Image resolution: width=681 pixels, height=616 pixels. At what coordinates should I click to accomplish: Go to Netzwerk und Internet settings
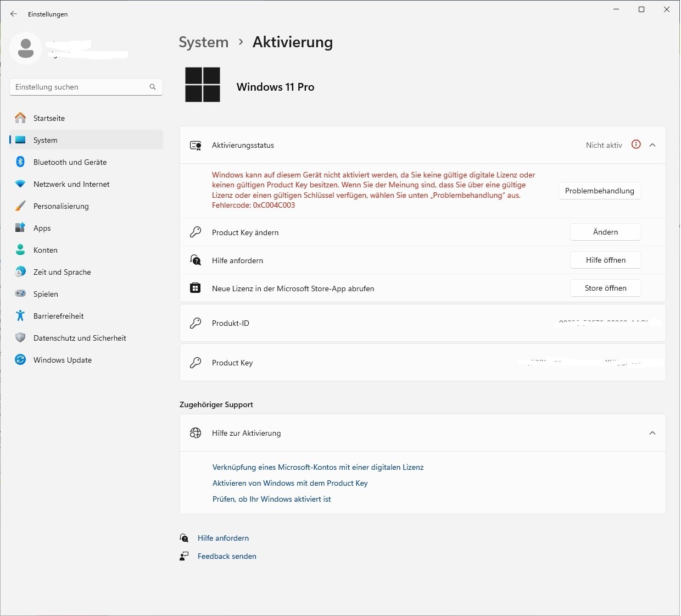71,184
